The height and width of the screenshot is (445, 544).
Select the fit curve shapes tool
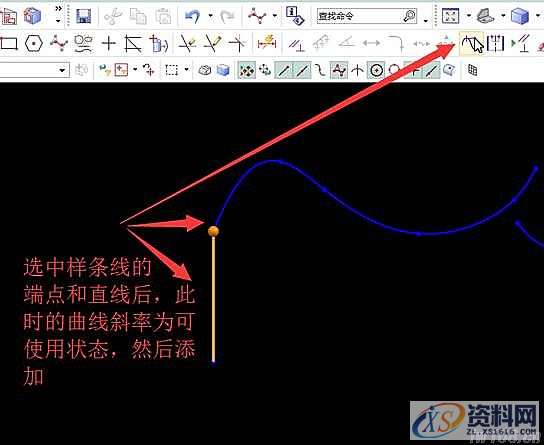84,44
